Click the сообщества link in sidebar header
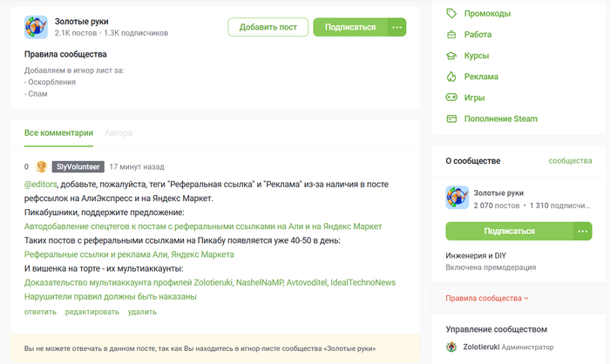Viewport: 610px width, 364px height. (570, 160)
